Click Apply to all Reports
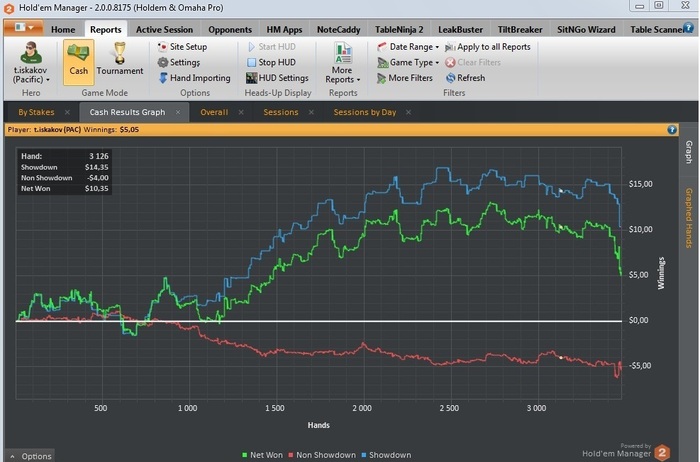The image size is (700, 462). (x=488, y=46)
